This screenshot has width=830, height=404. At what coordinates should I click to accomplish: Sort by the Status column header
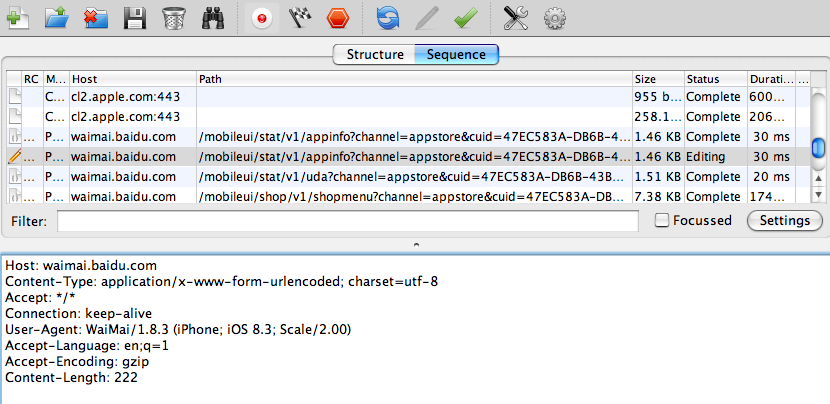coord(716,79)
